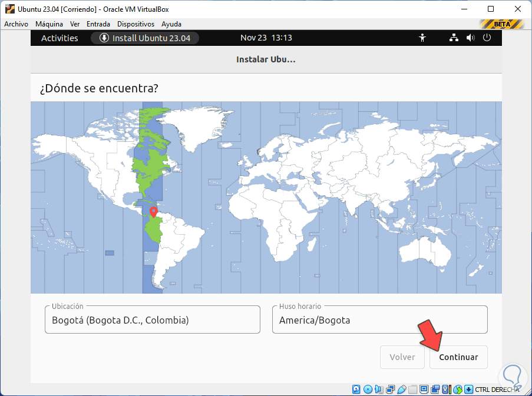
Task: Click the power button icon in top bar
Action: pos(487,38)
